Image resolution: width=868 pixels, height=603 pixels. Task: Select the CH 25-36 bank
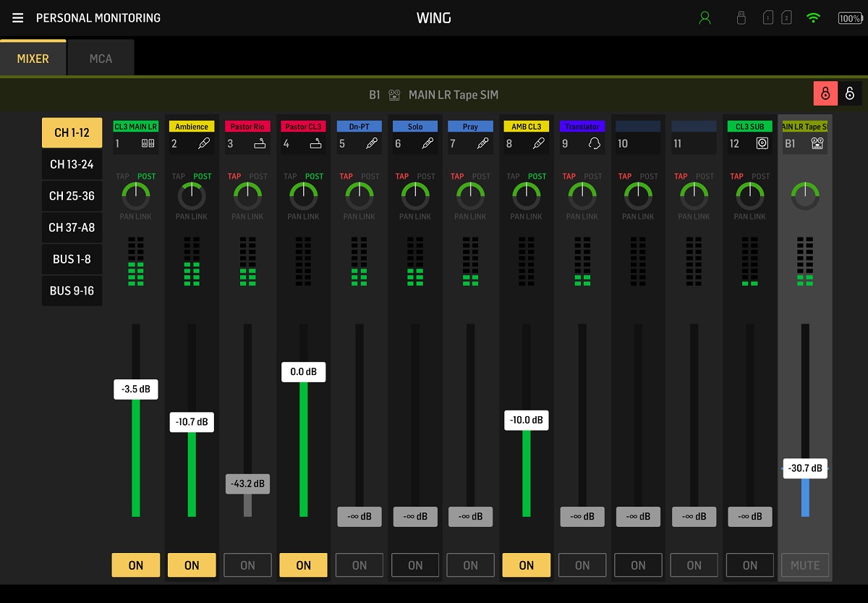72,196
